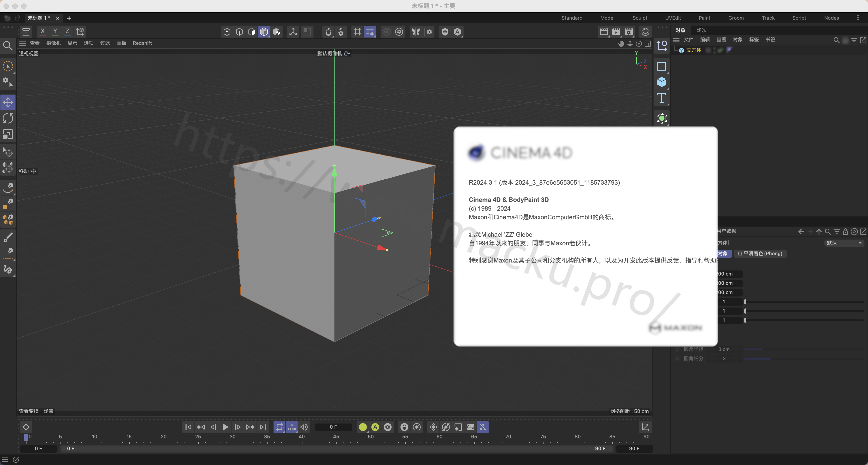Adjust the 圆角细分 slider
Screen dimensions: 868x465
(804, 359)
